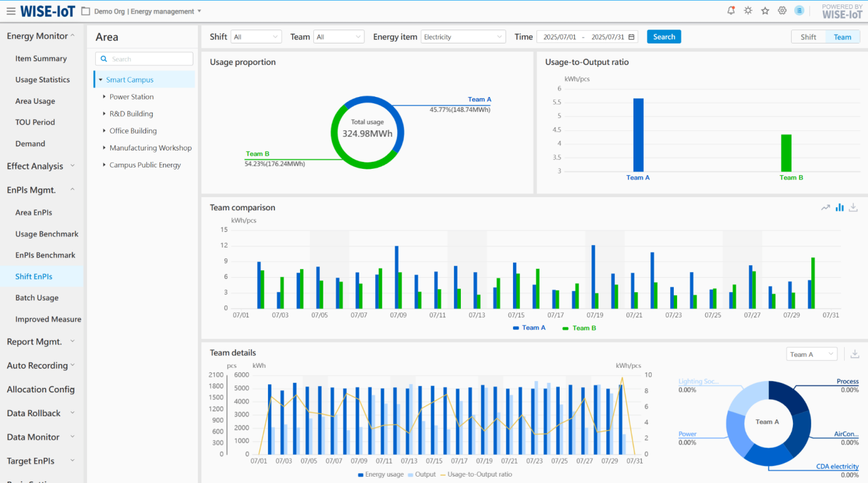
Task: Toggle view to Shift mode
Action: (808, 37)
